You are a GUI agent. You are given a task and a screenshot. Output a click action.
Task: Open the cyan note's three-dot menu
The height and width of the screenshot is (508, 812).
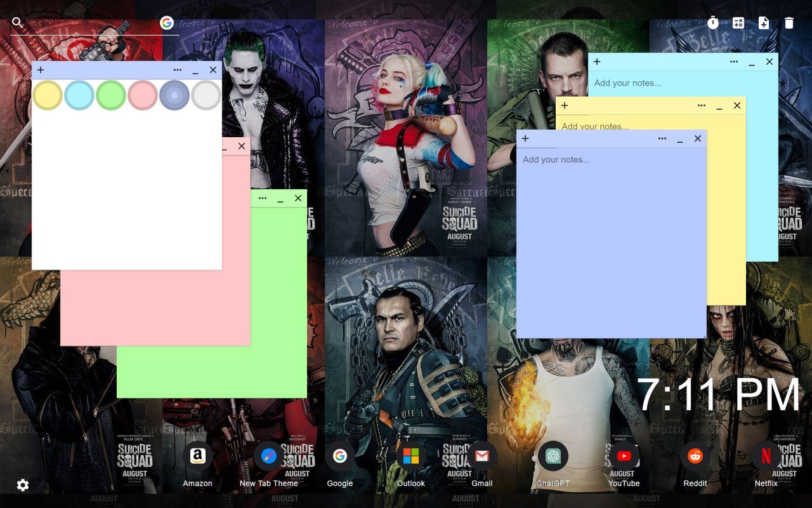tap(734, 62)
